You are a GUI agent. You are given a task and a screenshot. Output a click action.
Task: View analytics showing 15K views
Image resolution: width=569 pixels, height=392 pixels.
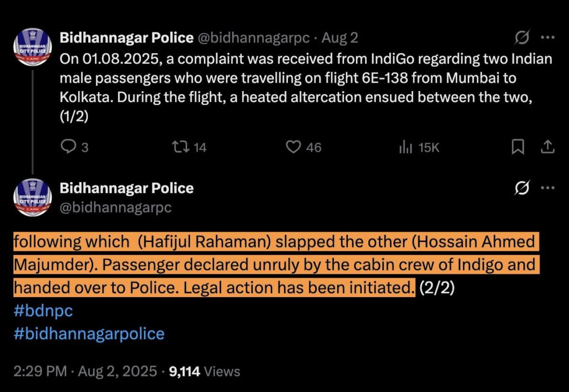click(419, 147)
